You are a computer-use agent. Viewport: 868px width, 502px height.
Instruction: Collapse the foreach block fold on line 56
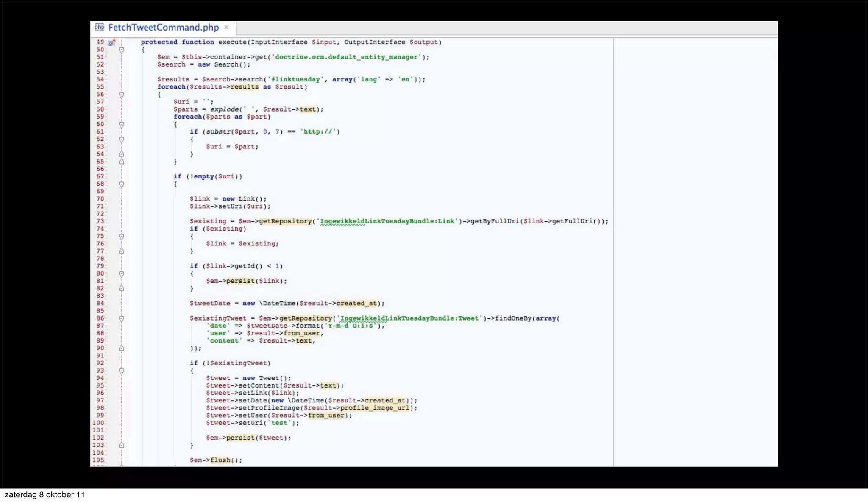click(122, 95)
